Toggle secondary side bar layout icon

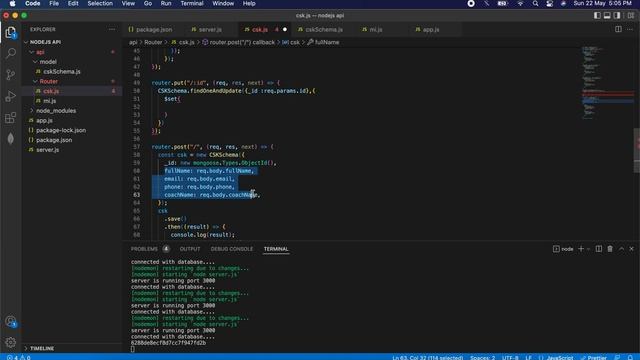click(617, 16)
